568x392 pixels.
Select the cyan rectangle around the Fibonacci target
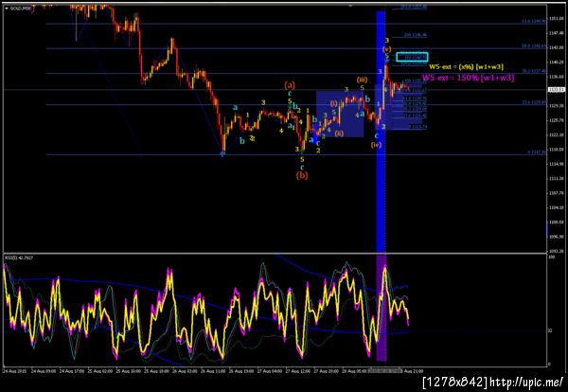tap(412, 57)
